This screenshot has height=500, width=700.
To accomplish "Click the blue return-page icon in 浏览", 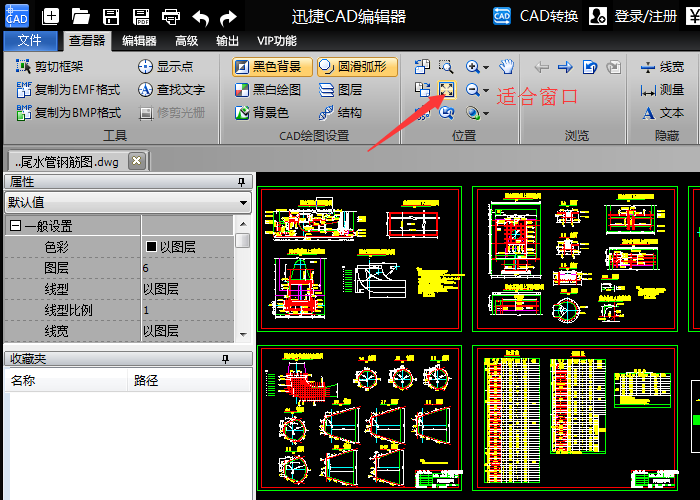I will point(590,67).
